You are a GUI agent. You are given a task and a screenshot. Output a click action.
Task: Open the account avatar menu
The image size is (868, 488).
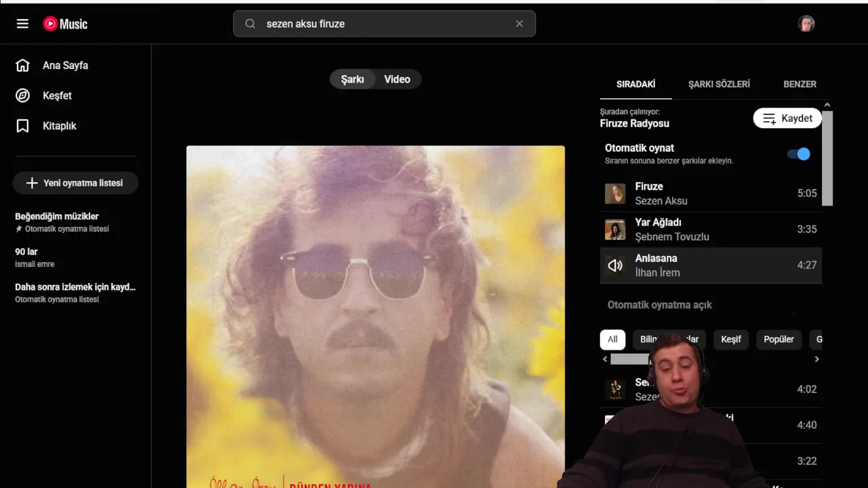point(806,24)
